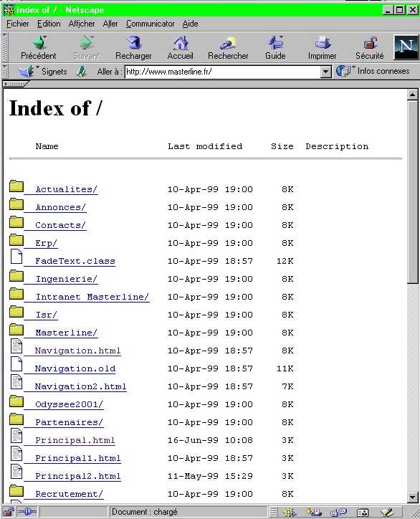The height and width of the screenshot is (519, 420).
Task: Click the '11-May-99 15:29' date text
Action: (x=210, y=476)
